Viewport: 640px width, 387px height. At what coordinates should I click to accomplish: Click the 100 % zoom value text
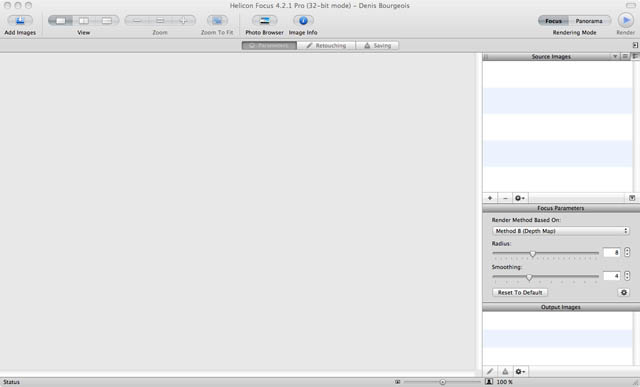(504, 382)
